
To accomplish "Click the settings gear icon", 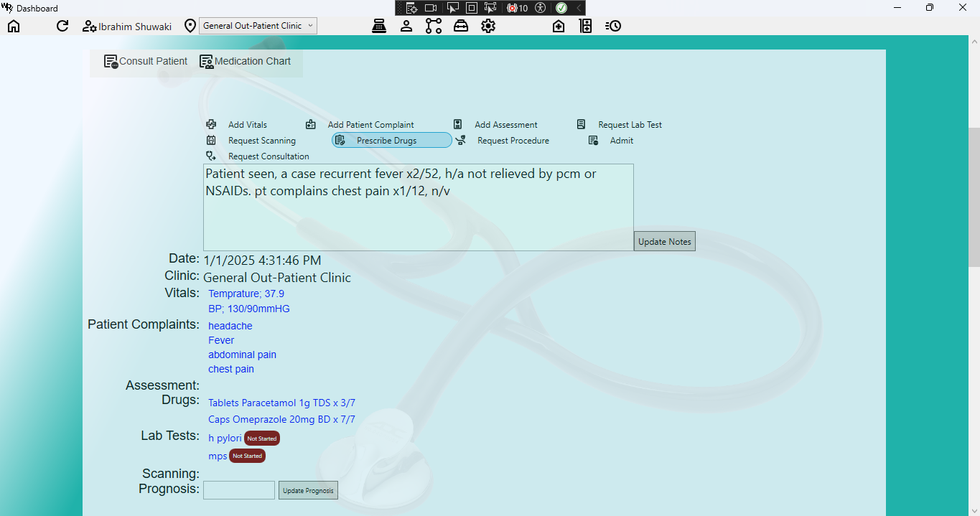I will click(x=488, y=26).
